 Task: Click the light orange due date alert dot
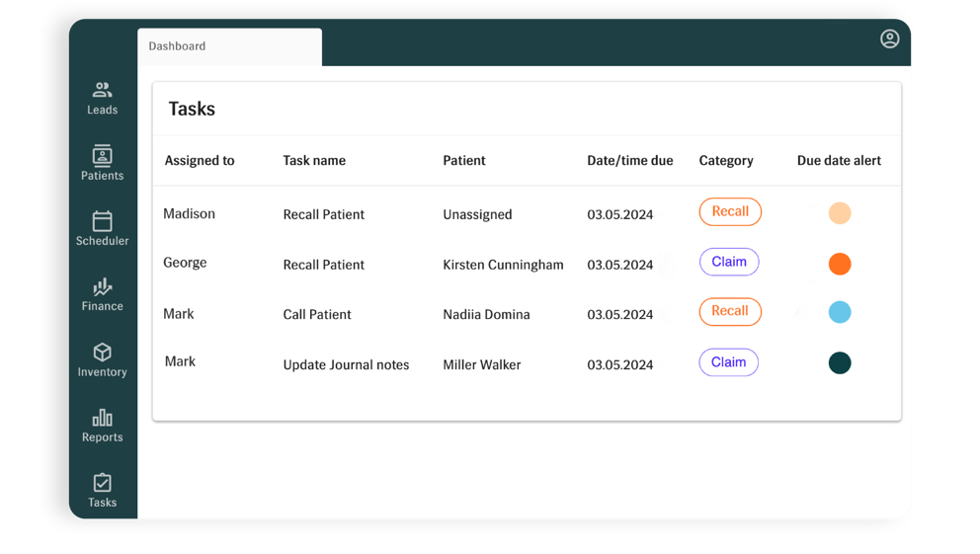[840, 213]
